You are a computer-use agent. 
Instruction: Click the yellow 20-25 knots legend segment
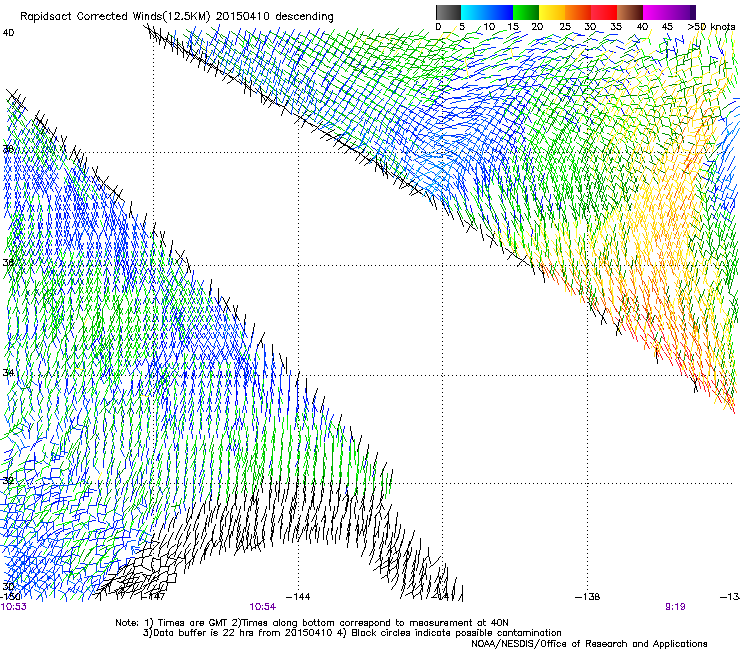click(x=552, y=12)
